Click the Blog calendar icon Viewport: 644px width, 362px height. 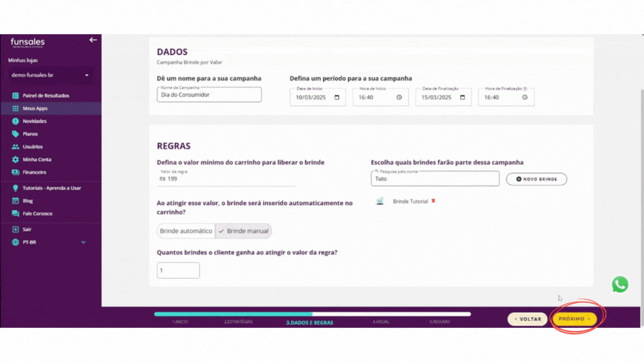coord(15,201)
